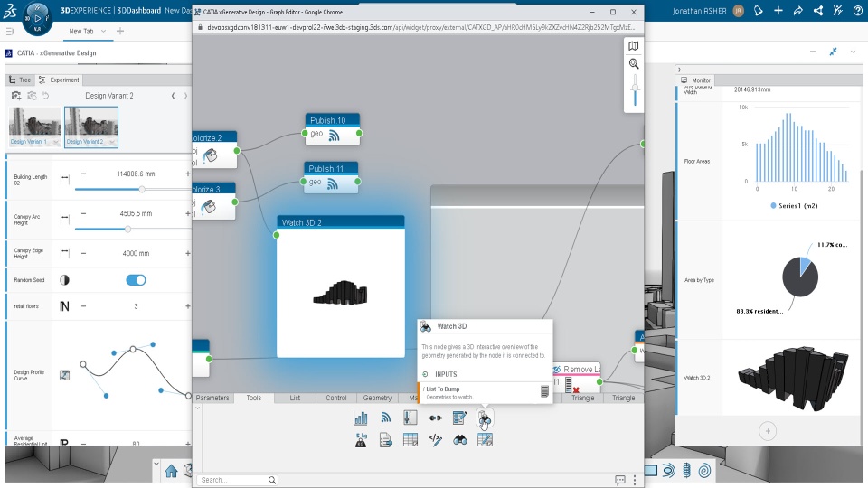Open the Parameters tab in Graph Editor
Screen dimensions: 868x488
coord(212,398)
